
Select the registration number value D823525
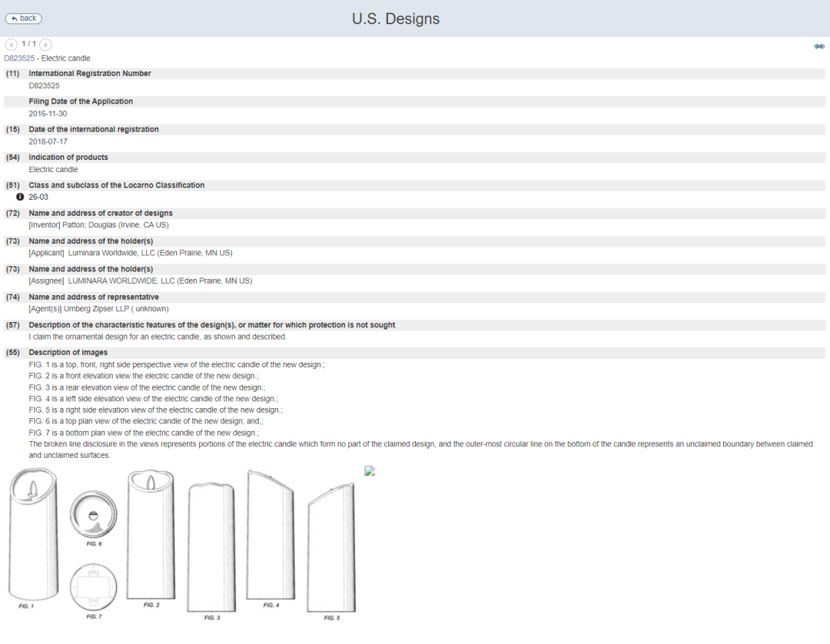click(44, 86)
